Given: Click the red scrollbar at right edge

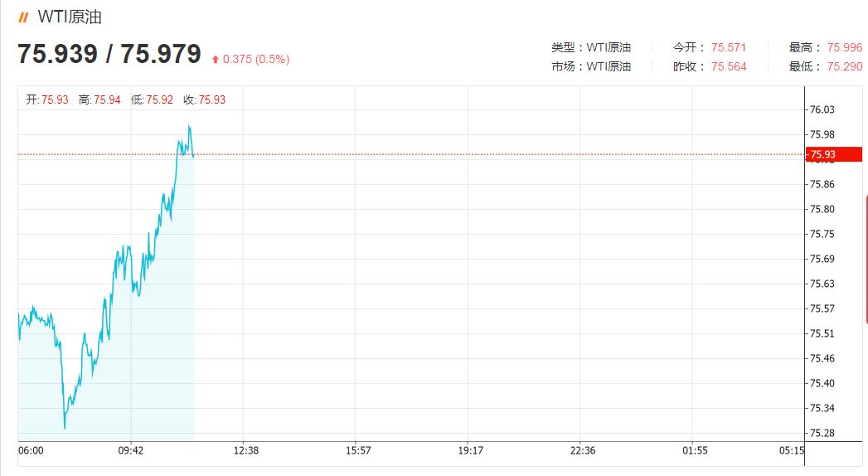Looking at the screenshot, I should [866, 257].
